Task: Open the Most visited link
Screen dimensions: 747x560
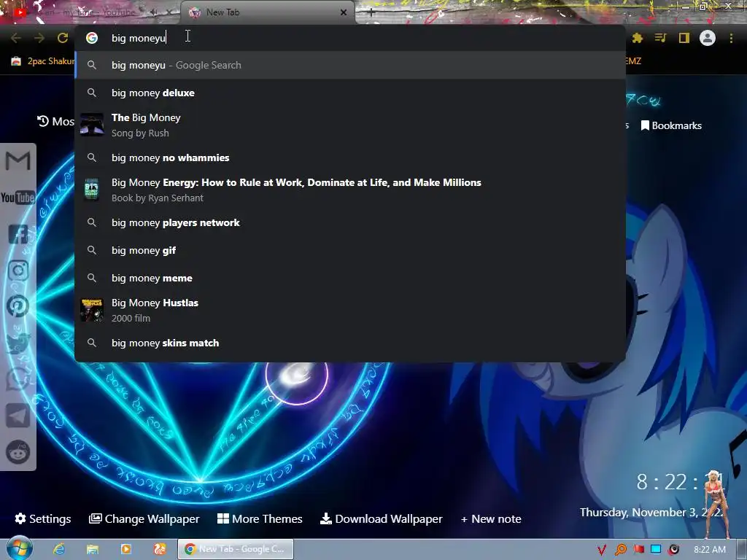Action: click(55, 122)
